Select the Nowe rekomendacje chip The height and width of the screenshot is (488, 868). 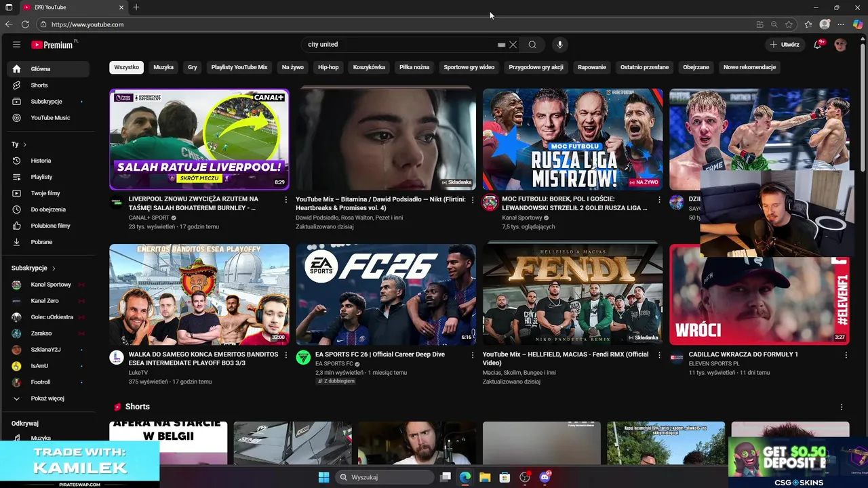(x=749, y=67)
